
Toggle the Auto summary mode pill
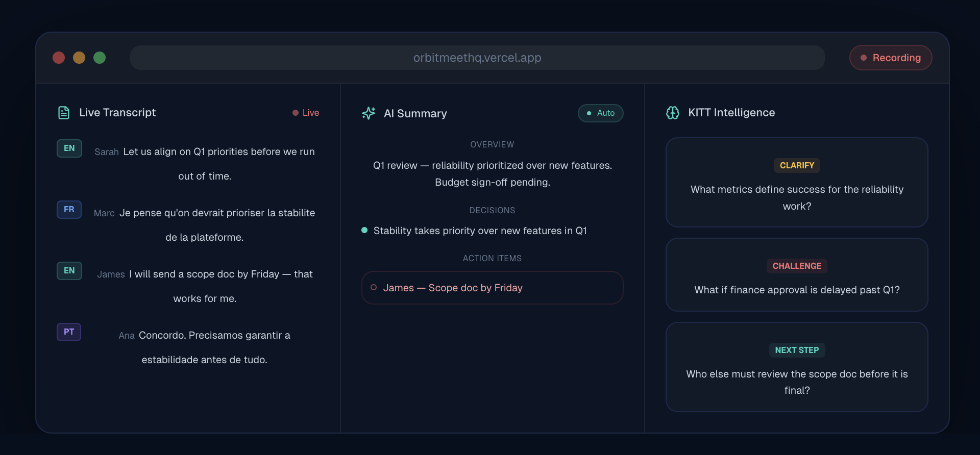click(x=600, y=113)
